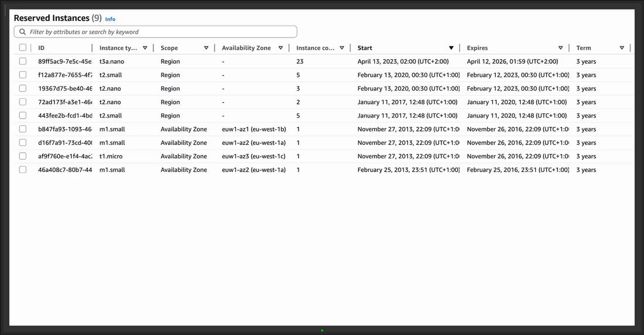This screenshot has height=335, width=644.
Task: Toggle the select-all checkbox in table header
Action: tap(23, 47)
